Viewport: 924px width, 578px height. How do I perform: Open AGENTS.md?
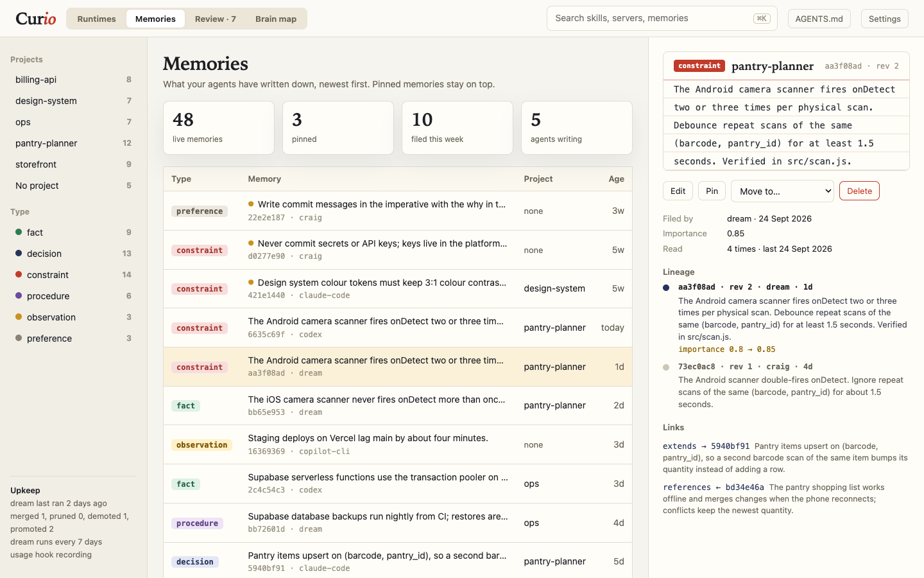pyautogui.click(x=819, y=19)
